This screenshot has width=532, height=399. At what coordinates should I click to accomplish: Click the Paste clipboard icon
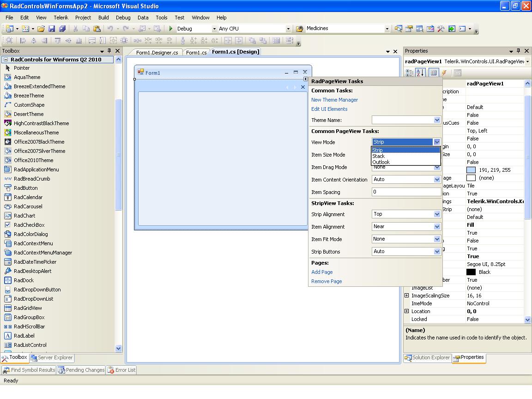tap(97, 29)
